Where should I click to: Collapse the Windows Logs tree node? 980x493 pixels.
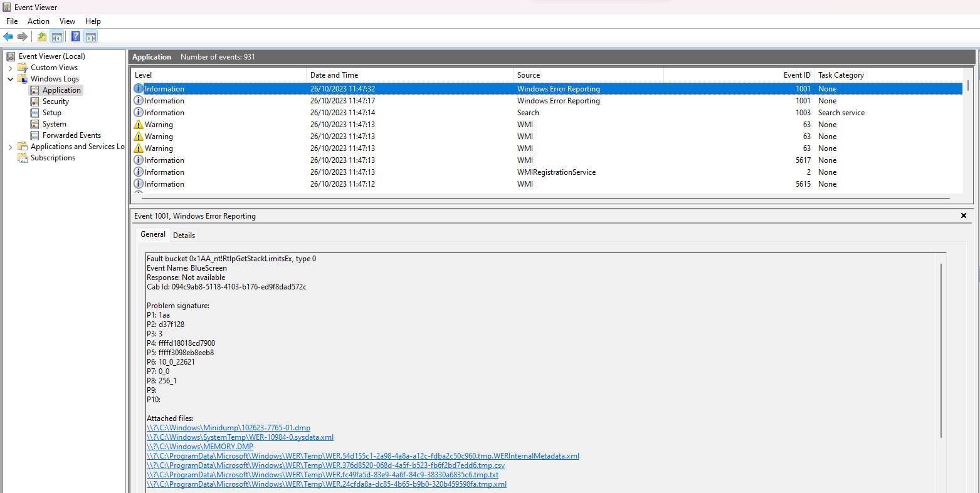pos(11,78)
